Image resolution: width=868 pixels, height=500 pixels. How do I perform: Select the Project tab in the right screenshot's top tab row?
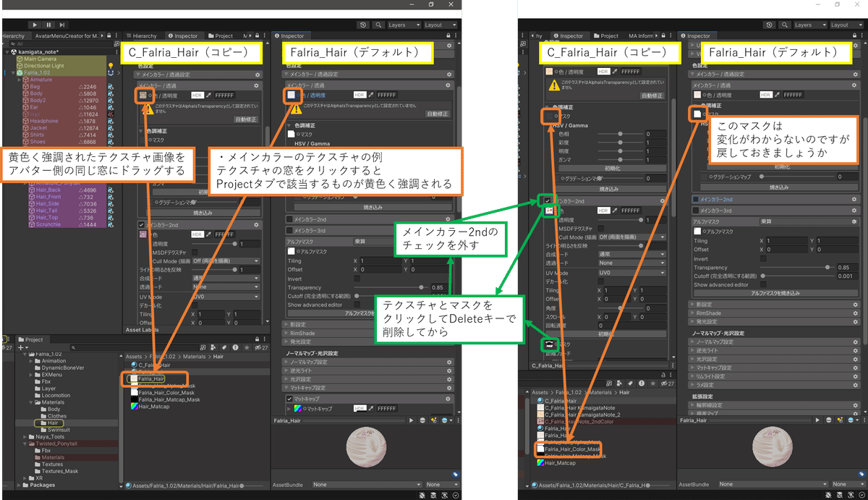tap(605, 35)
